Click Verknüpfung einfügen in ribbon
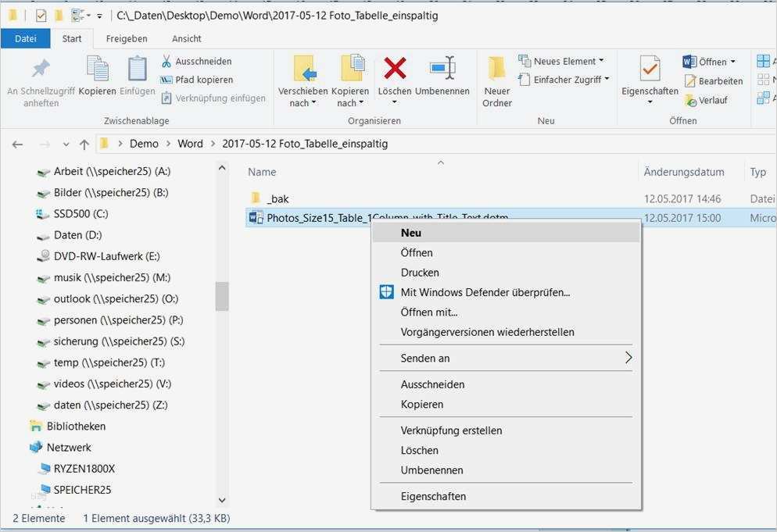Image resolution: width=777 pixels, height=532 pixels. point(213,98)
